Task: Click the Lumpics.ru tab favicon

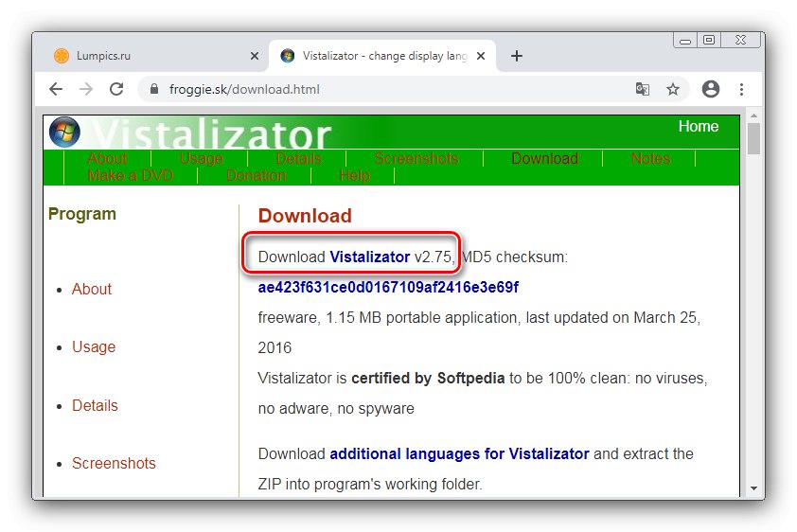Action: (62, 56)
